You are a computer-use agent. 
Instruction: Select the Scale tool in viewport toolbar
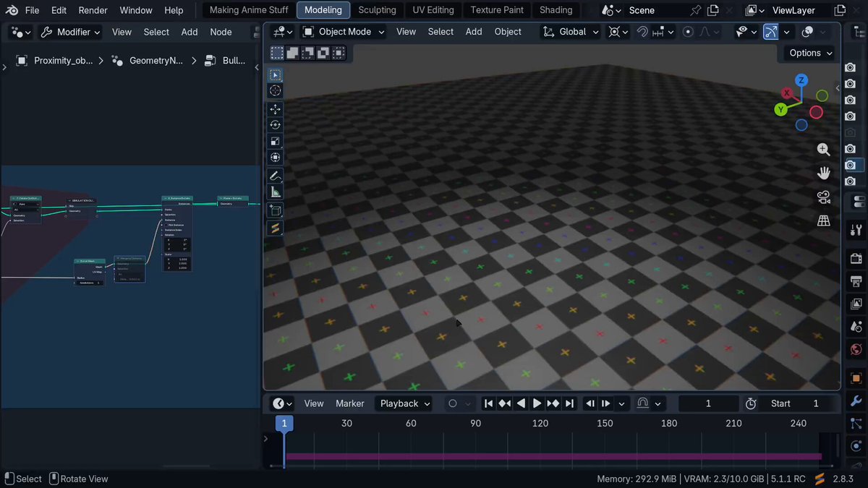[275, 141]
